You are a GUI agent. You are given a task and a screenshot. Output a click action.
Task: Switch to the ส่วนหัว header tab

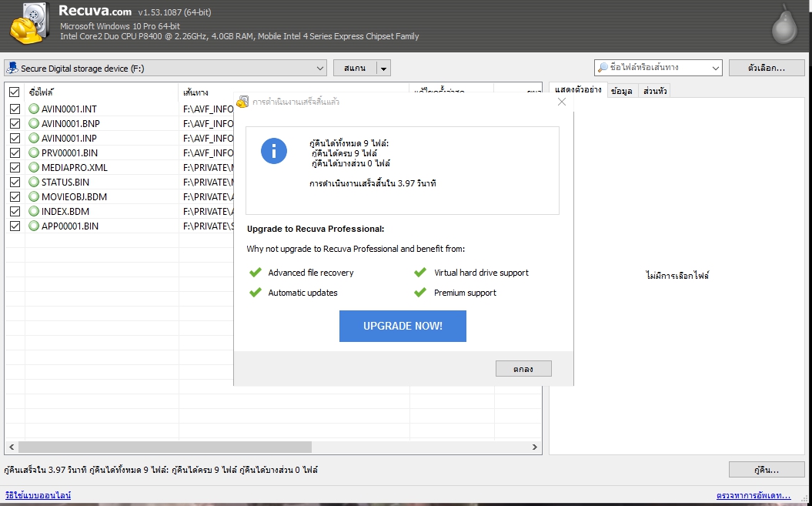(654, 91)
